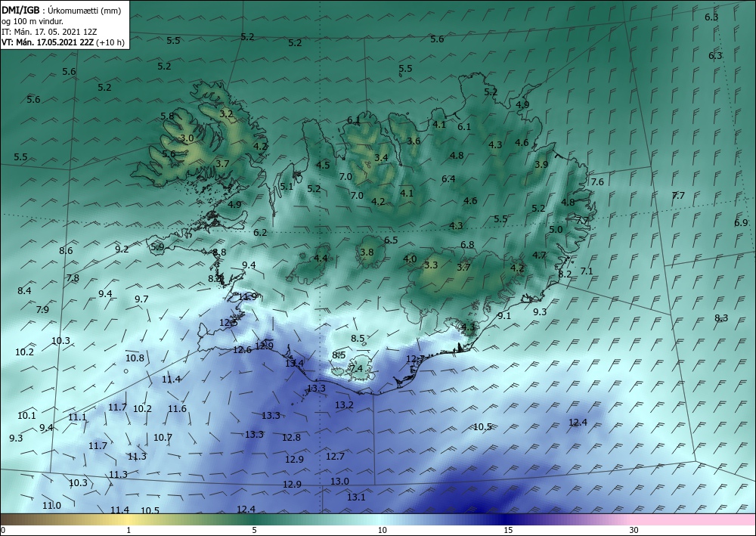This screenshot has height=536, width=756.
Task: Click the 10.7 value on the map
Action: (x=163, y=438)
